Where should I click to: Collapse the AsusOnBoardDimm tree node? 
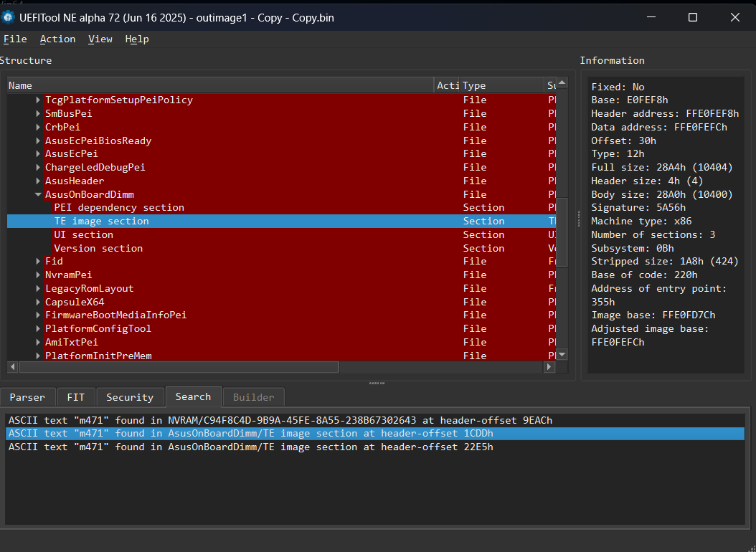[x=38, y=194]
